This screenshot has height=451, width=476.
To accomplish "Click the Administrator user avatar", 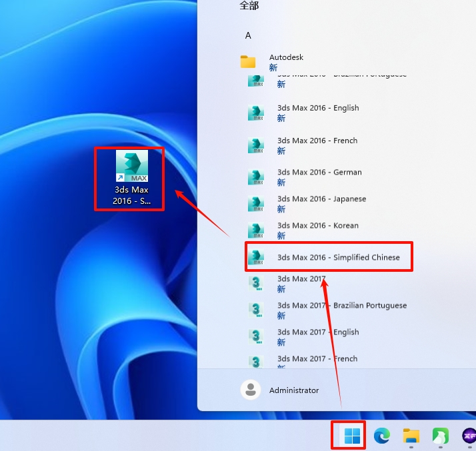I will [250, 390].
